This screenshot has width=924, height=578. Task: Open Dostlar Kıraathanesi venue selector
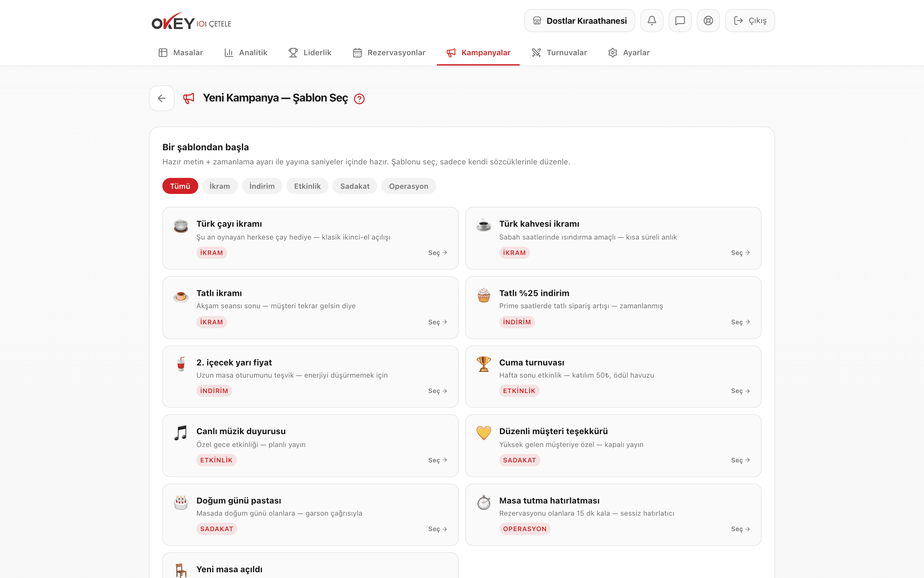point(580,21)
